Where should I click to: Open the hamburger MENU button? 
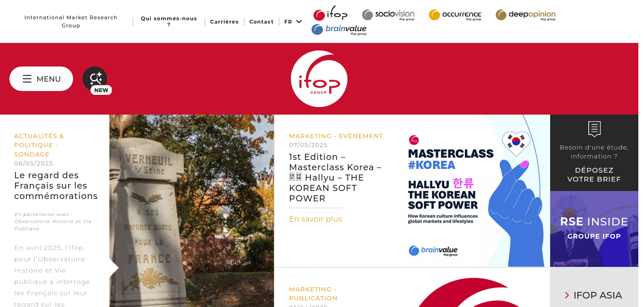(41, 79)
